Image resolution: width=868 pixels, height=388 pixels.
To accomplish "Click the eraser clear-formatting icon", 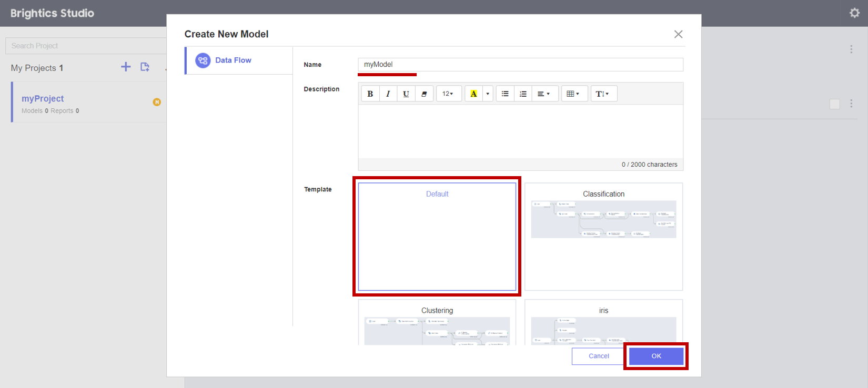I will [424, 94].
